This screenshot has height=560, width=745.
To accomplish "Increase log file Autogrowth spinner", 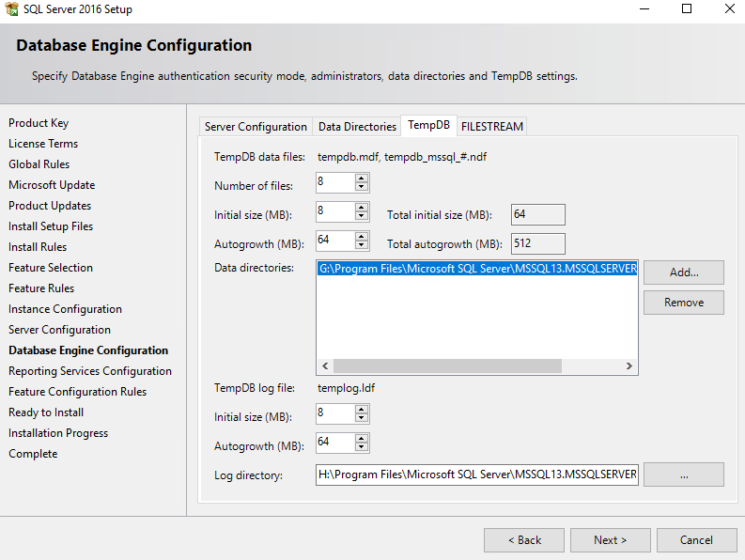I will (361, 439).
